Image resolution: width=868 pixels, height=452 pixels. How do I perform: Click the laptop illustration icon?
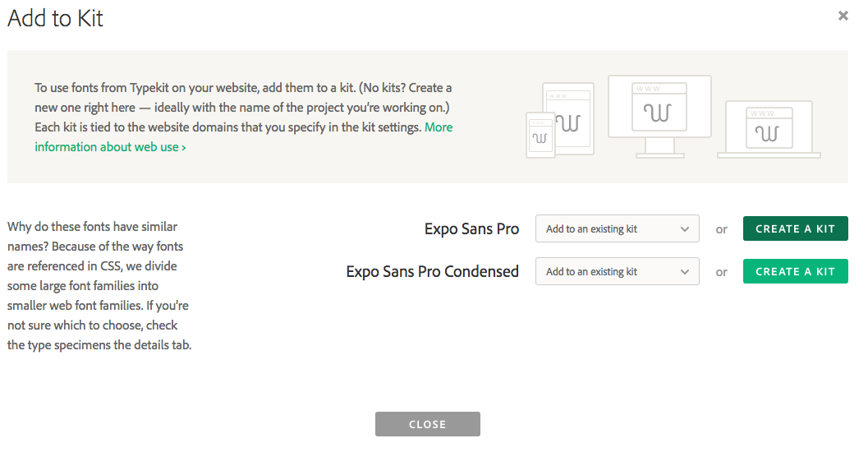click(768, 130)
